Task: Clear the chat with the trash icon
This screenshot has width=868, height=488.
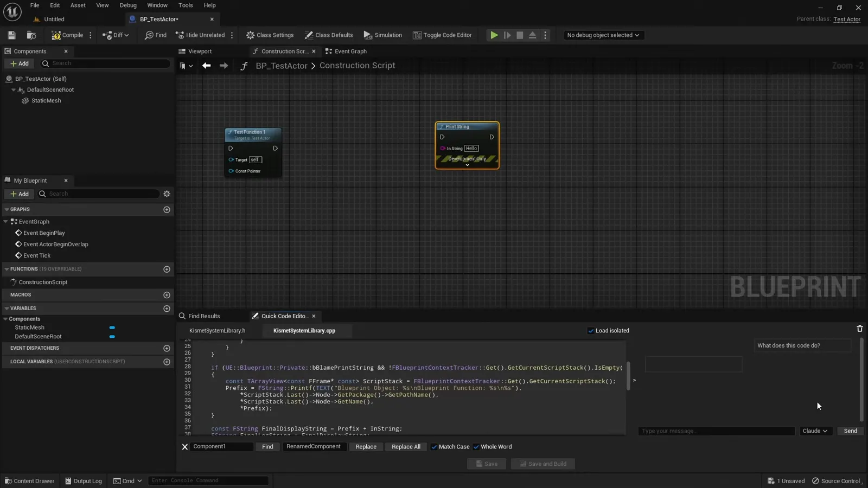Action: coord(859,329)
